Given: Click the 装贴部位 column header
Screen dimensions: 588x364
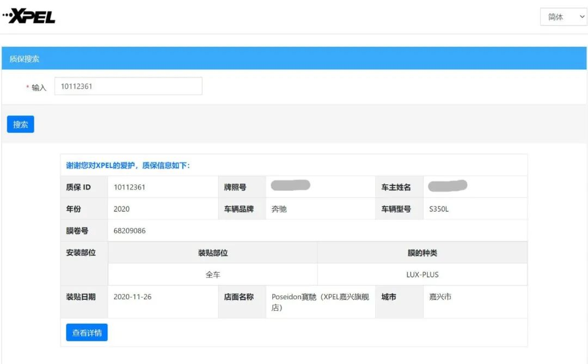Looking at the screenshot, I should click(213, 252).
